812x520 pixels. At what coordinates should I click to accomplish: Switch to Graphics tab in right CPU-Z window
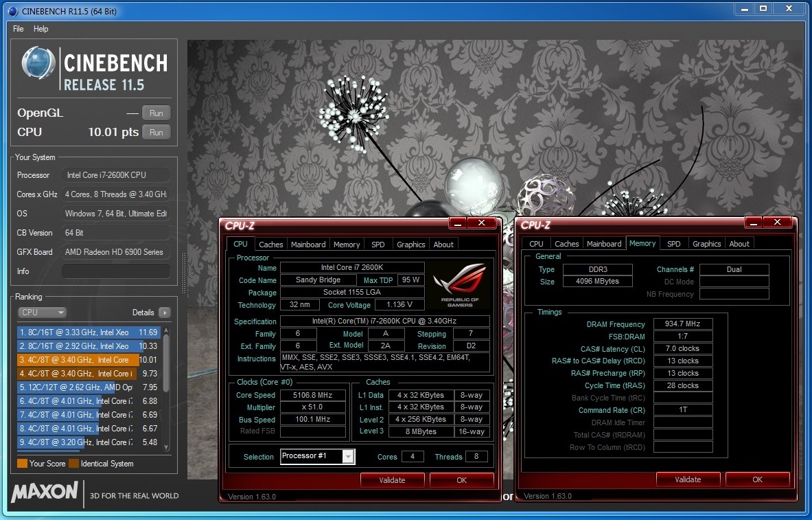(x=707, y=244)
